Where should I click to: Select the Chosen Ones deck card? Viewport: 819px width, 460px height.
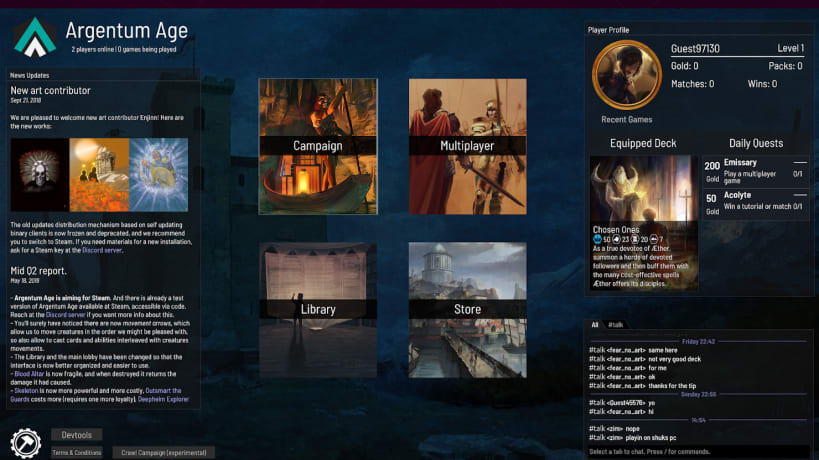click(x=644, y=223)
